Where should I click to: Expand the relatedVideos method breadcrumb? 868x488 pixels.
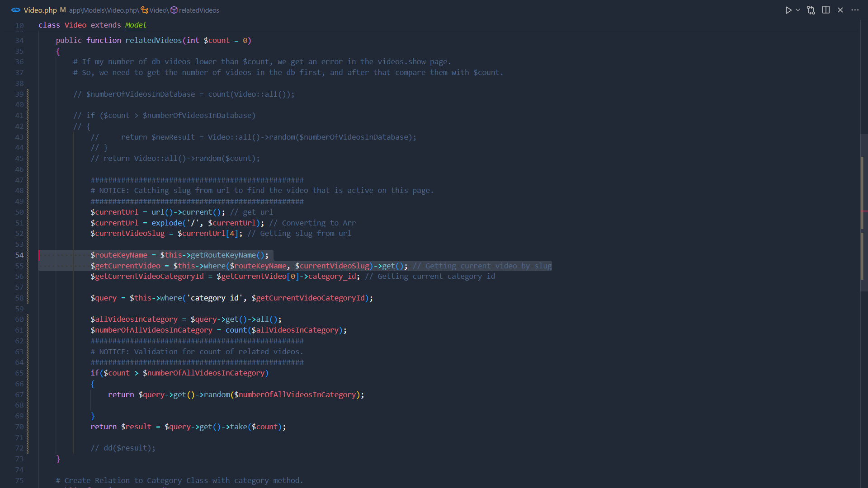[x=199, y=10]
